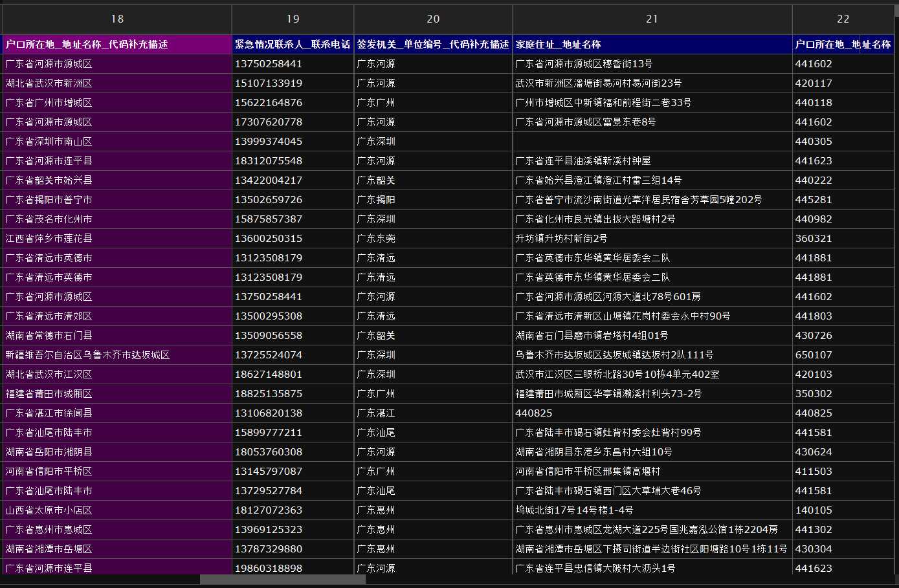
Task: Select column header 21
Action: pos(652,19)
